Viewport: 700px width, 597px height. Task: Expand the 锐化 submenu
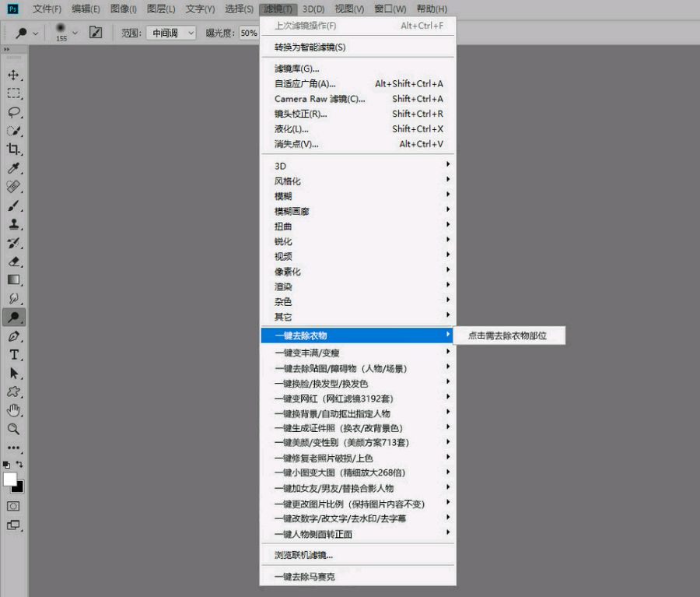coord(358,241)
